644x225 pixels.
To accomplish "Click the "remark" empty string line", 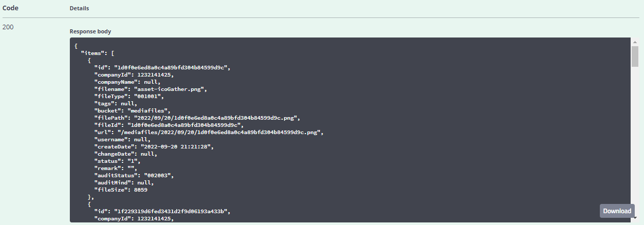I will pos(117,168).
